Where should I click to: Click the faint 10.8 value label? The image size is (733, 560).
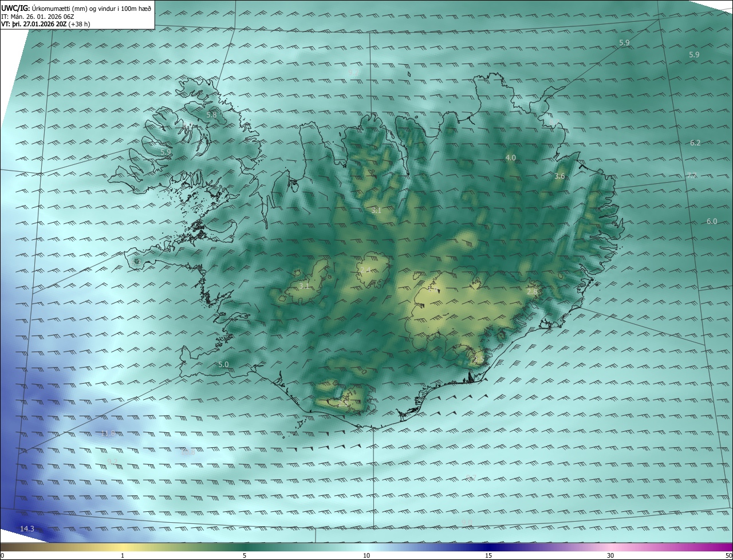coord(188,452)
